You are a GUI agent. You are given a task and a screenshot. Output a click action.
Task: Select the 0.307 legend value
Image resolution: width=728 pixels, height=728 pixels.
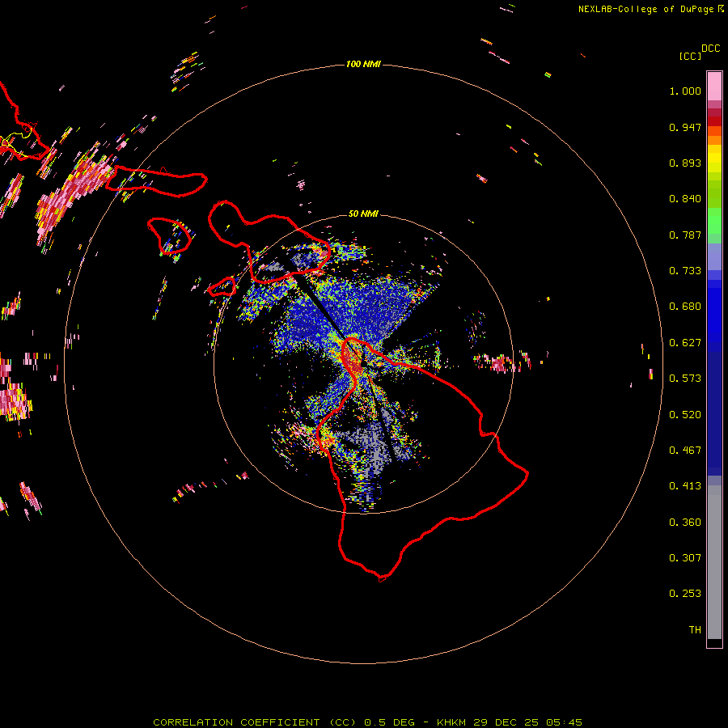point(685,558)
